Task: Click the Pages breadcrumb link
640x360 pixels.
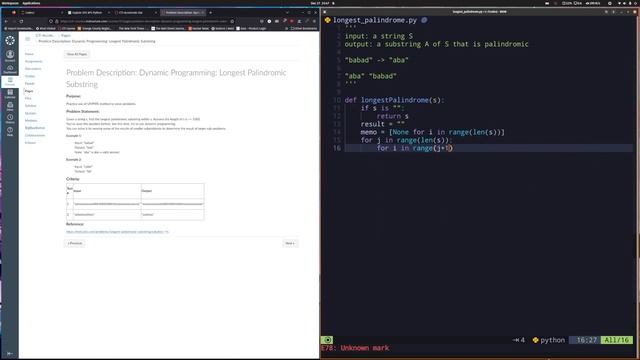Action: point(66,36)
